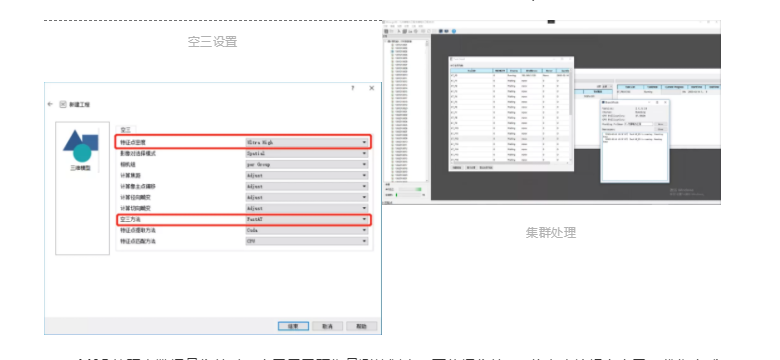
Task: Click the blue round icon in cluster window toolbar
Action: coord(454,31)
